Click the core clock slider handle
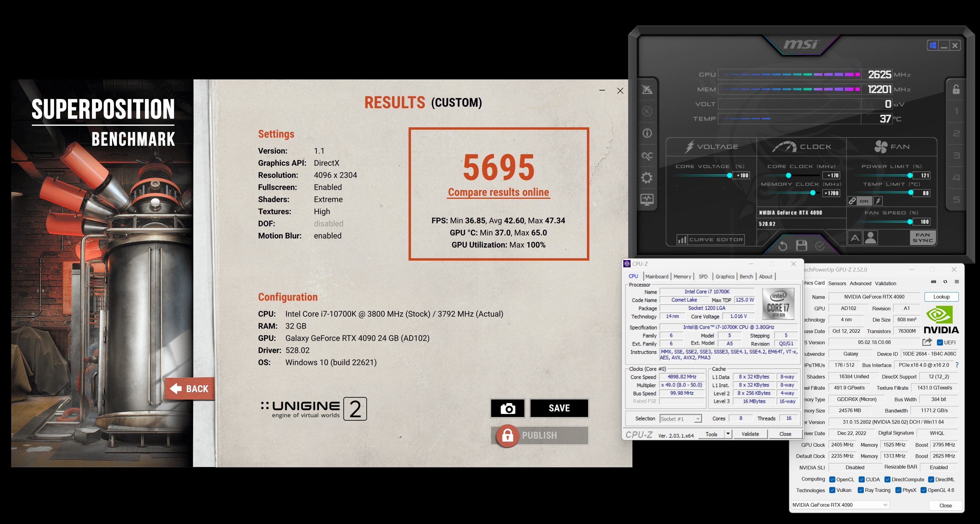The width and height of the screenshot is (980, 524). pyautogui.click(x=789, y=175)
